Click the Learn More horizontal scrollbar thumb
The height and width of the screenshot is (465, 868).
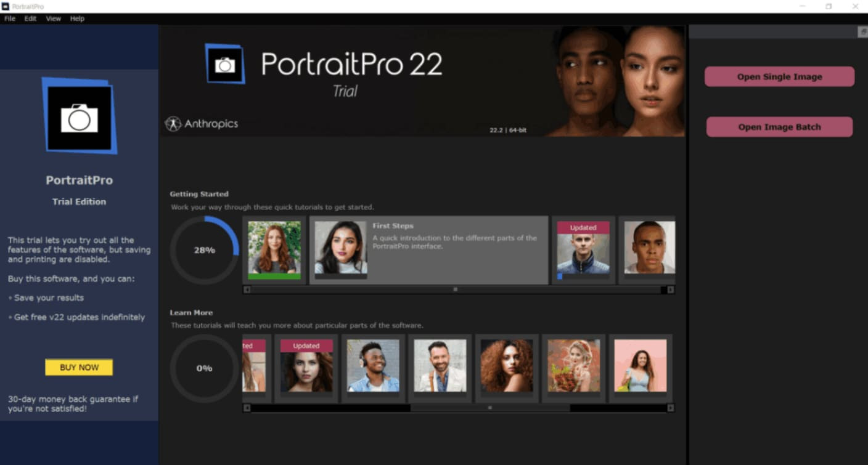(x=490, y=408)
